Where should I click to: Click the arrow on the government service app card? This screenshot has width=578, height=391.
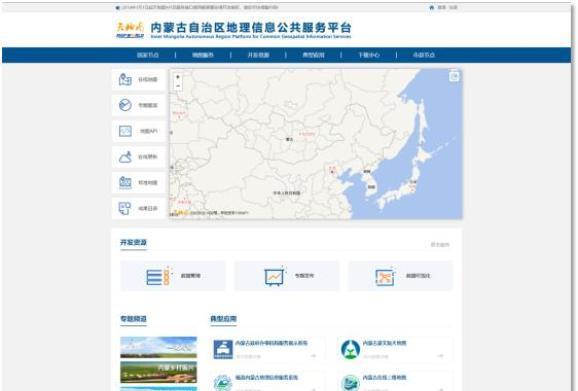click(x=314, y=356)
